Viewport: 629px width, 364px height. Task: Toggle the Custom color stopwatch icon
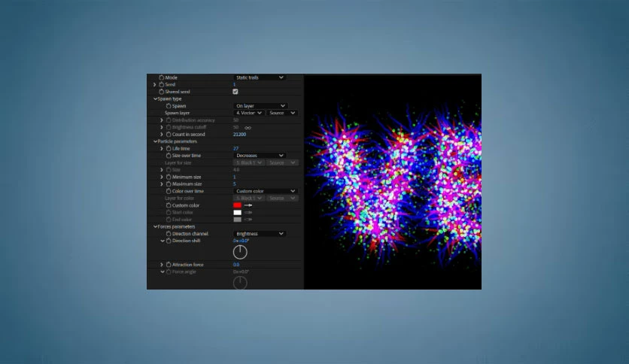[x=169, y=205]
